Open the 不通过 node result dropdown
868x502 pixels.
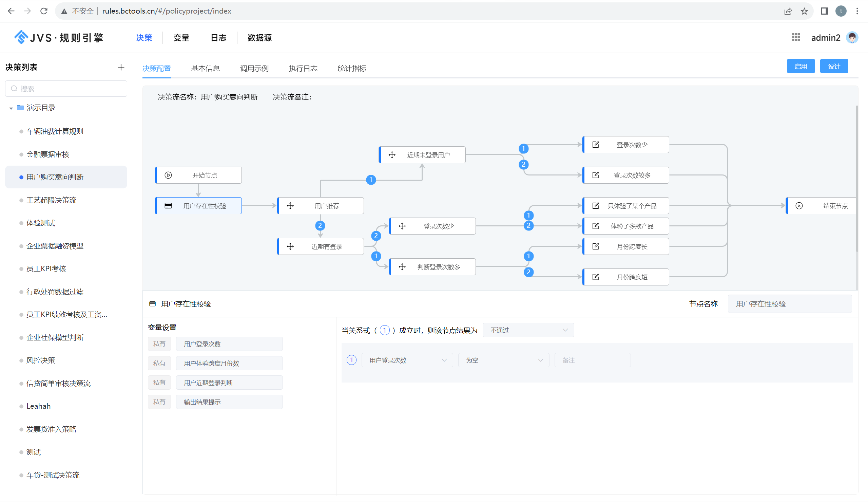click(528, 330)
